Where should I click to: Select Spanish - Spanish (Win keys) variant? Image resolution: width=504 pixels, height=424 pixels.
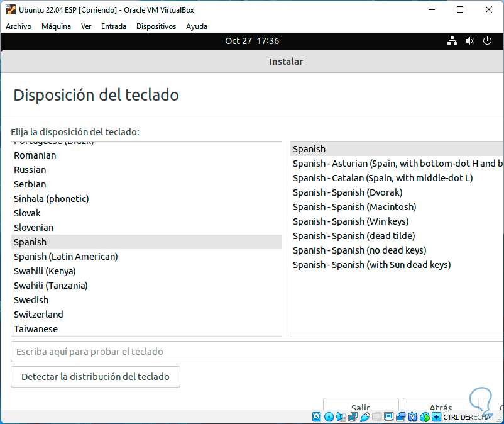point(397,221)
